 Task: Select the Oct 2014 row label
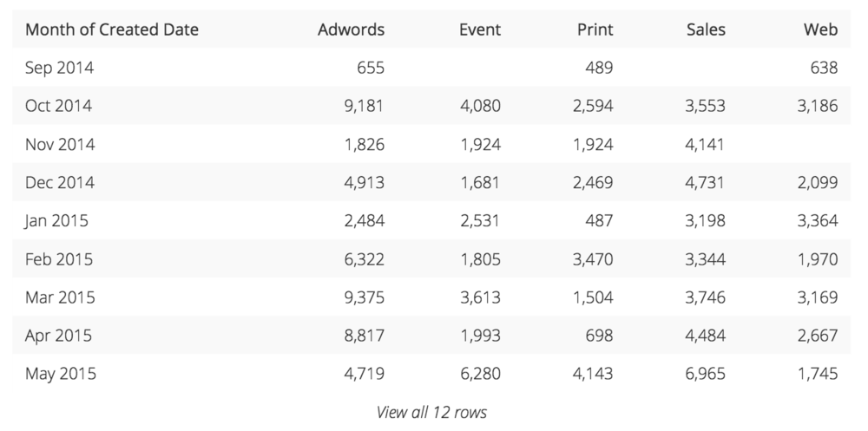pos(59,106)
